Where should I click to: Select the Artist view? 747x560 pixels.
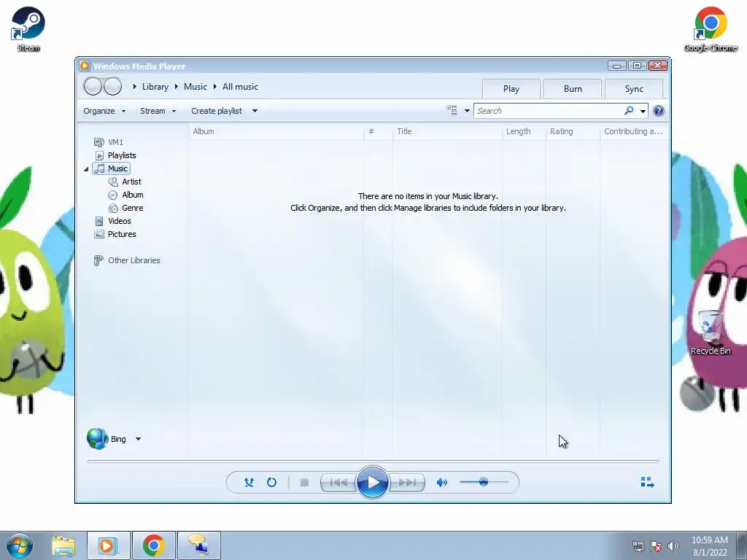tap(125, 182)
